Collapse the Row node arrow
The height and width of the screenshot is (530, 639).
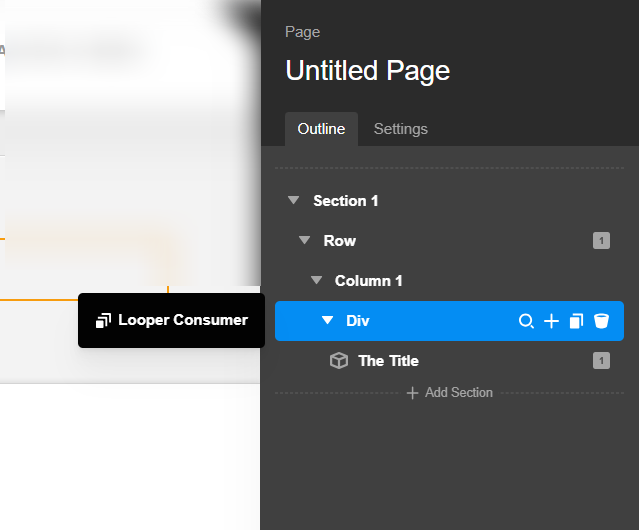pyautogui.click(x=305, y=241)
